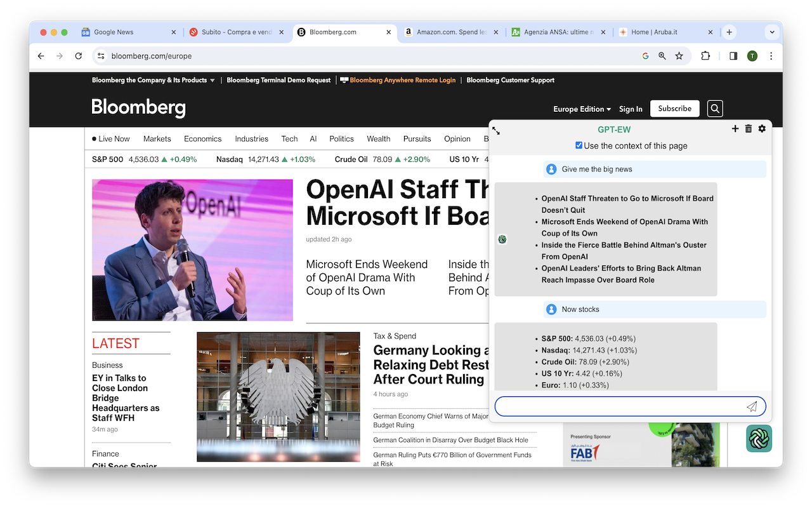This screenshot has height=508, width=812.
Task: Start a new chat with plus icon
Action: (x=735, y=129)
